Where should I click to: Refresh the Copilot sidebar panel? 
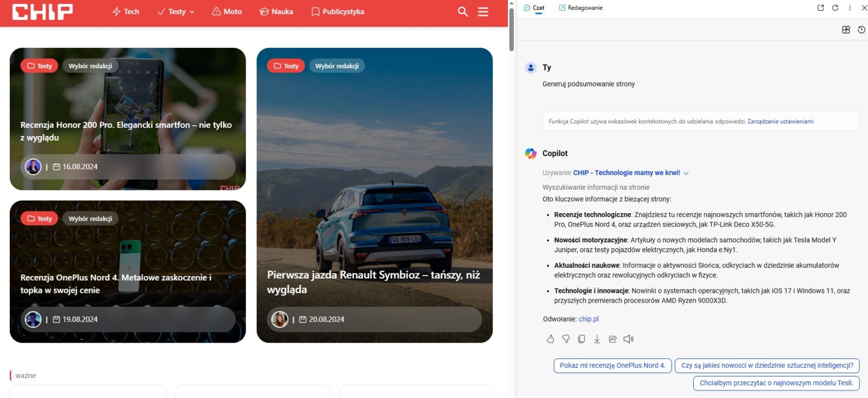835,8
